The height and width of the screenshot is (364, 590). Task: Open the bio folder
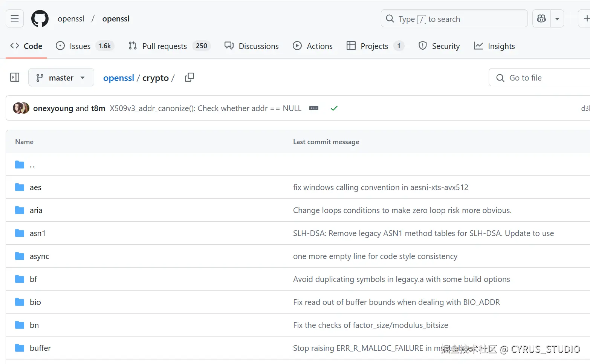[x=35, y=302]
